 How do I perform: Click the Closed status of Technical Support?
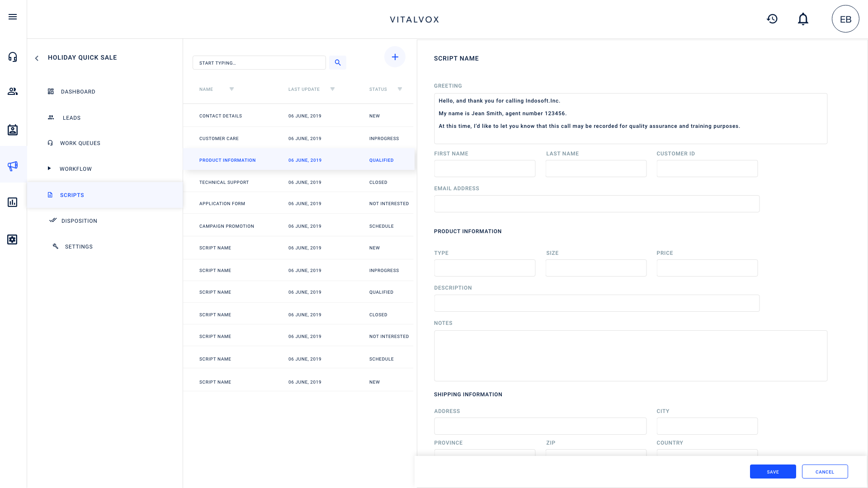(x=378, y=183)
